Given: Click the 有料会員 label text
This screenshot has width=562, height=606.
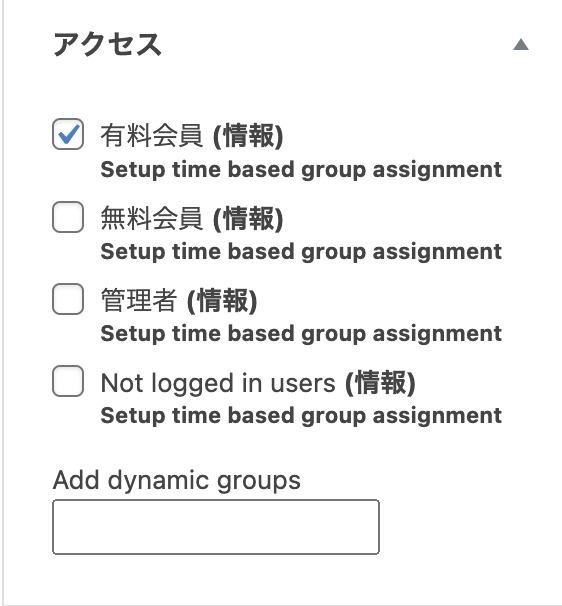Looking at the screenshot, I should (x=152, y=136).
